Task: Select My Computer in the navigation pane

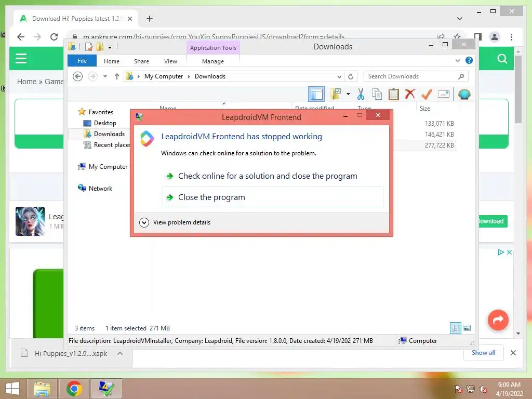Action: tap(108, 167)
